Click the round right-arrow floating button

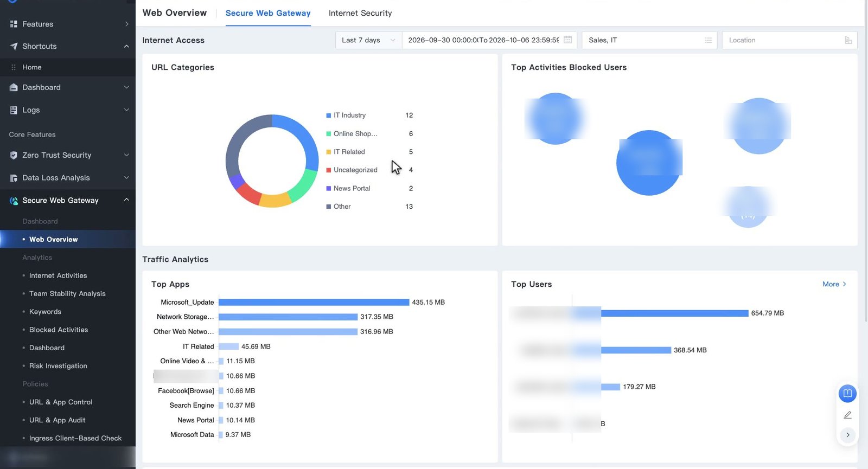coord(847,435)
